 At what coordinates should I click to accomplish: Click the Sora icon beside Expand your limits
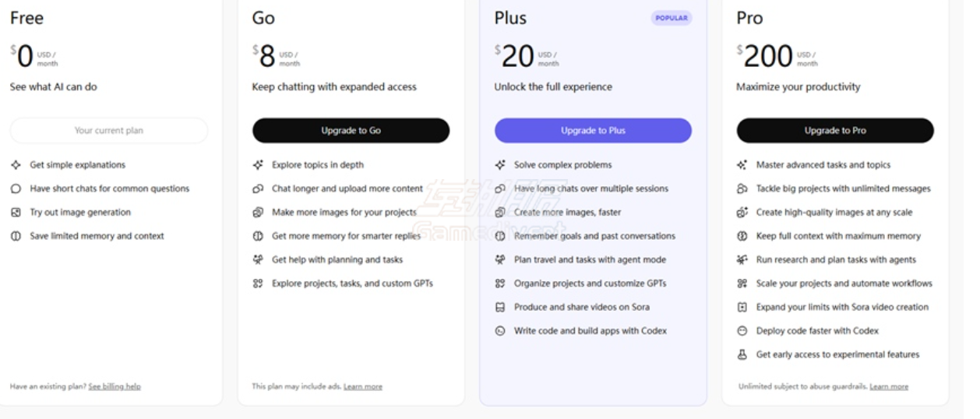point(742,308)
